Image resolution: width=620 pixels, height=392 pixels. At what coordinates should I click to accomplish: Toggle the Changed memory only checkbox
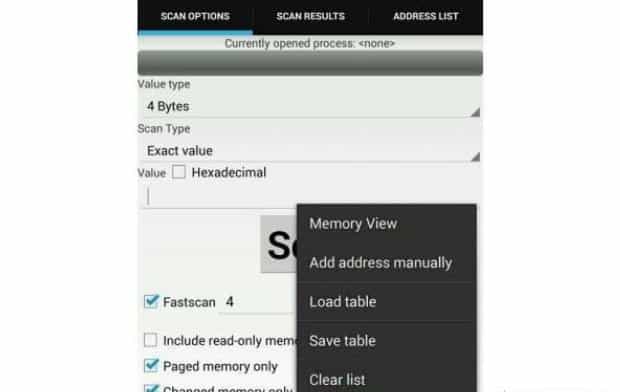pos(151,388)
